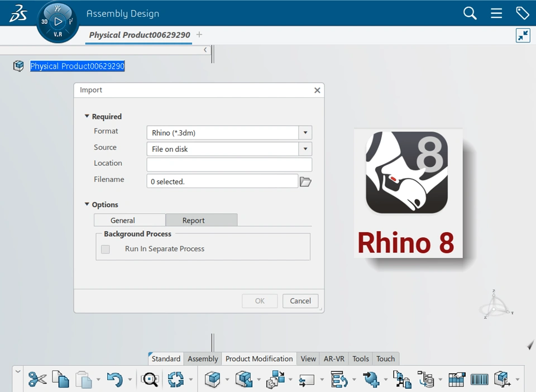
Task: Click the Cut scissors icon
Action: click(37, 379)
